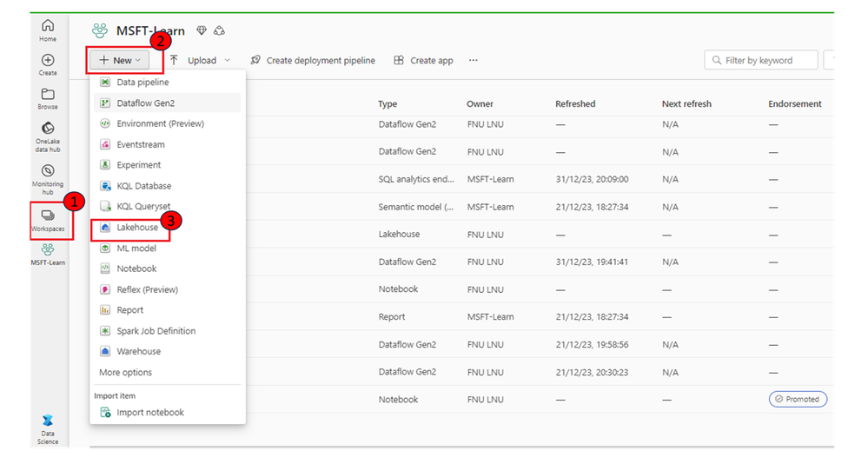Choose ML model in the New menu
The image size is (868, 471).
(x=168, y=248)
